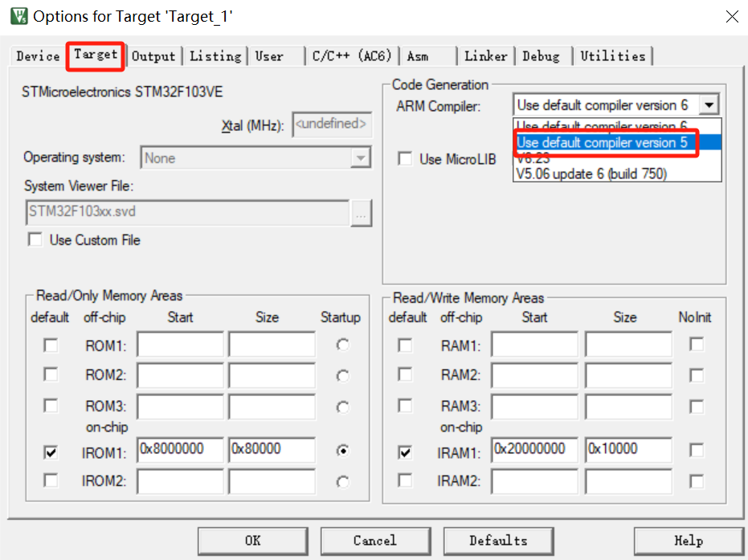
Task: Check the ROM2 default checkbox
Action: click(51, 374)
